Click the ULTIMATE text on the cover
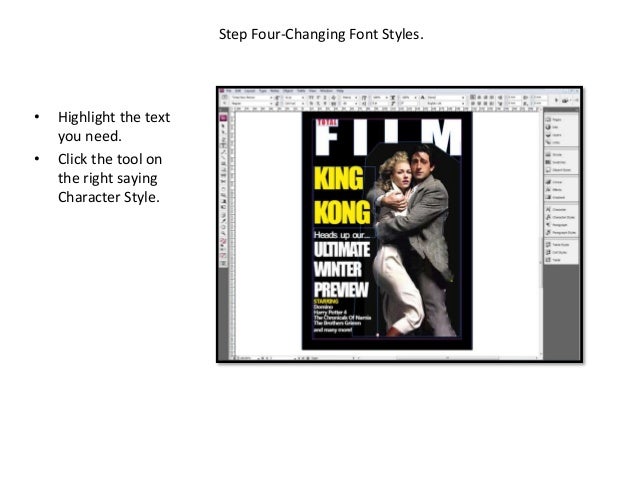 point(342,249)
